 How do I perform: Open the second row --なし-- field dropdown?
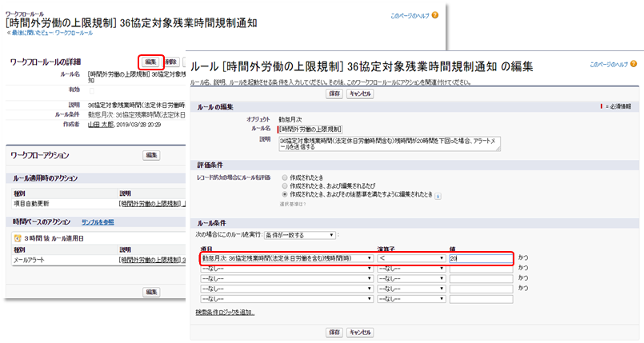point(286,269)
